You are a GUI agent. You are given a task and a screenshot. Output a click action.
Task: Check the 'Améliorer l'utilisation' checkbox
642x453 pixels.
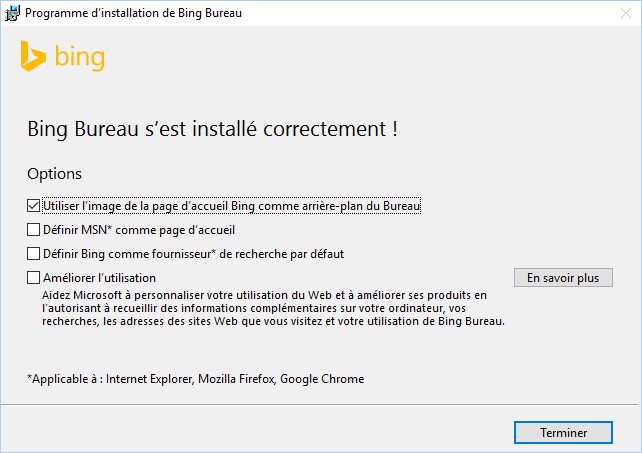coord(35,278)
